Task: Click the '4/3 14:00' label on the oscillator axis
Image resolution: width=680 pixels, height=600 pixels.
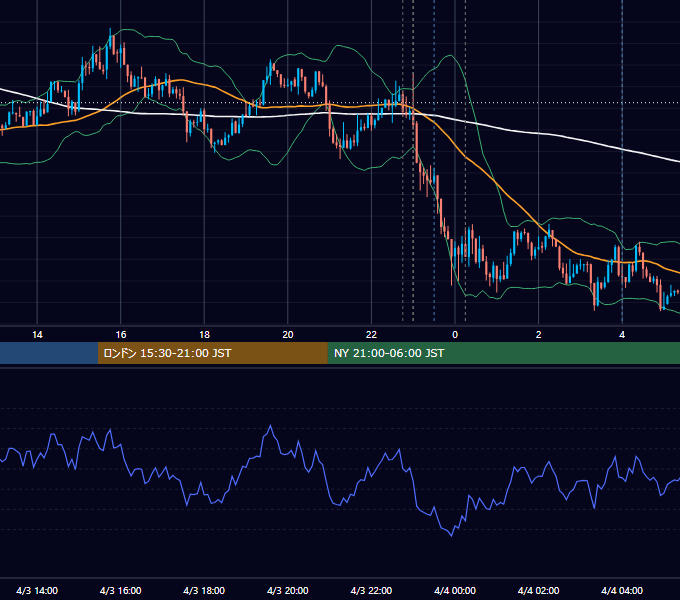Action: pos(37,590)
